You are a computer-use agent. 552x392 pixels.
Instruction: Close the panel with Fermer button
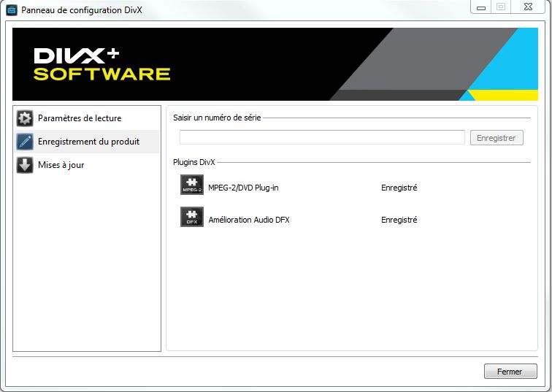tap(510, 372)
